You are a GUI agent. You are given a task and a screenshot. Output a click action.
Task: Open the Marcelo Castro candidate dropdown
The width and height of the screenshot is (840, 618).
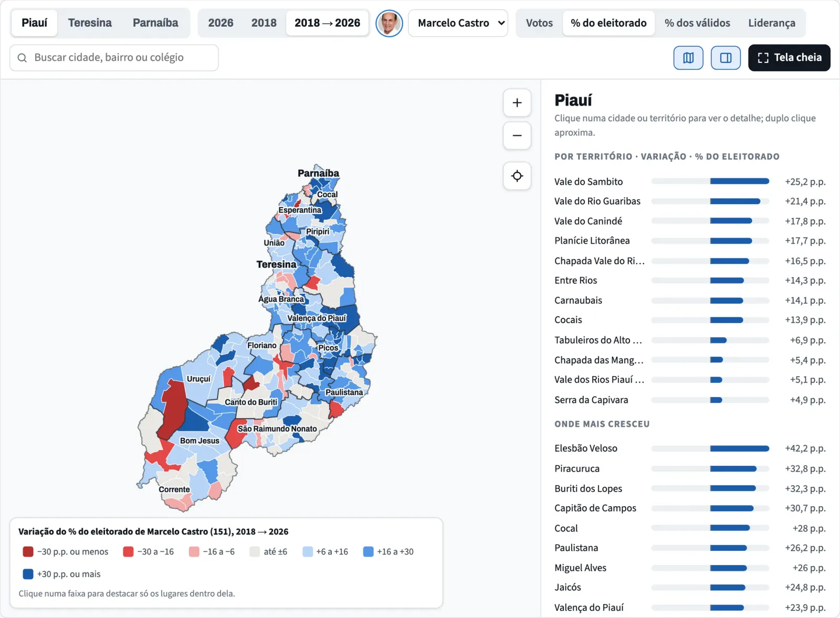tap(458, 23)
